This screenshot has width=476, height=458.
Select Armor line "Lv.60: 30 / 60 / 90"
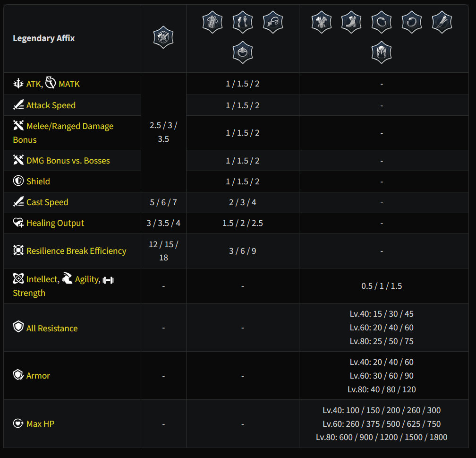pos(382,376)
